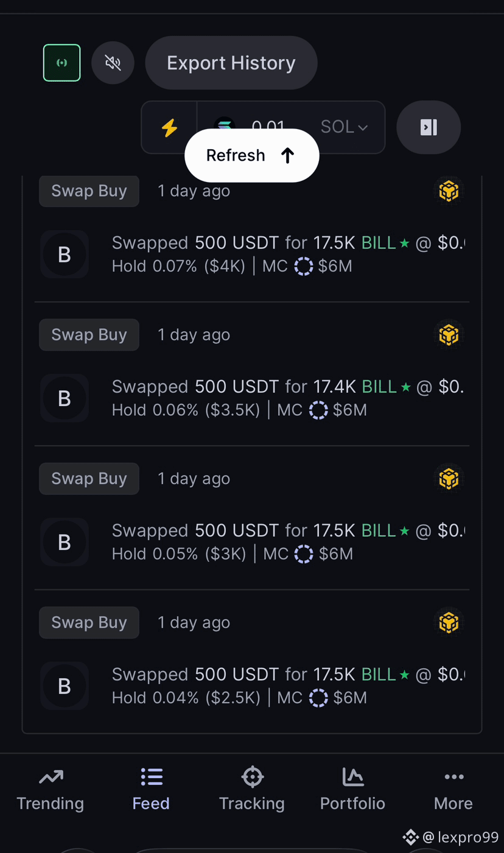Unmute the sound notification toggle
This screenshot has width=504, height=853.
click(x=113, y=63)
